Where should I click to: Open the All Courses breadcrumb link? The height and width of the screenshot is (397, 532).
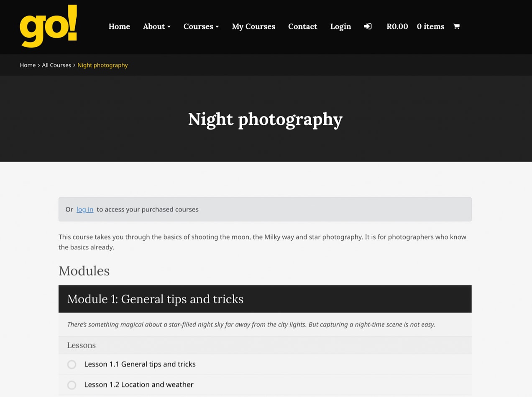pos(56,65)
